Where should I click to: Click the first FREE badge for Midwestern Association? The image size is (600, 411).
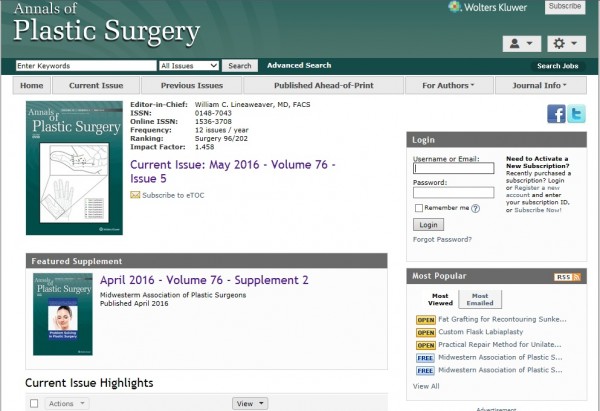425,358
